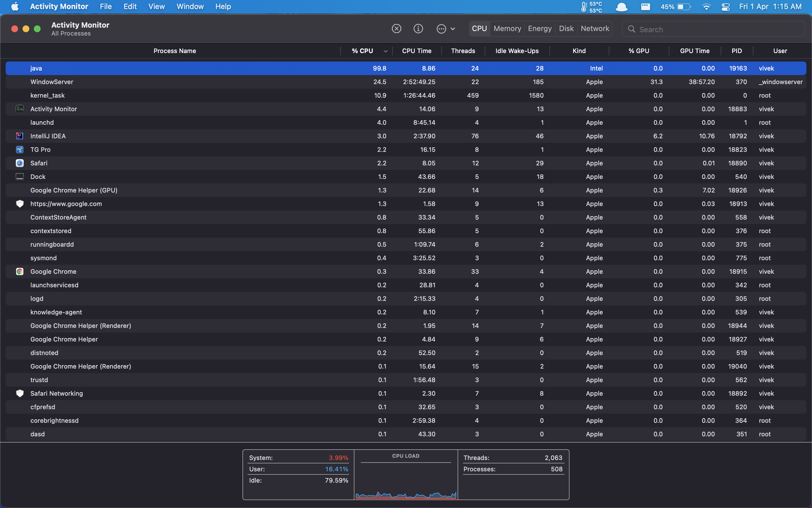Click the Safari compass icon in list
The height and width of the screenshot is (508, 812).
(20, 163)
